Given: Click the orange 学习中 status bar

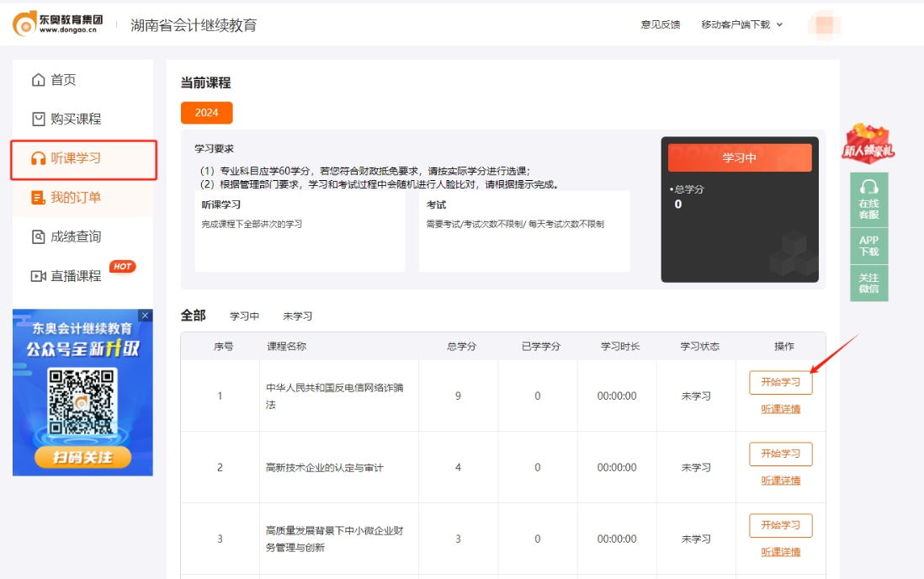Looking at the screenshot, I should click(740, 157).
